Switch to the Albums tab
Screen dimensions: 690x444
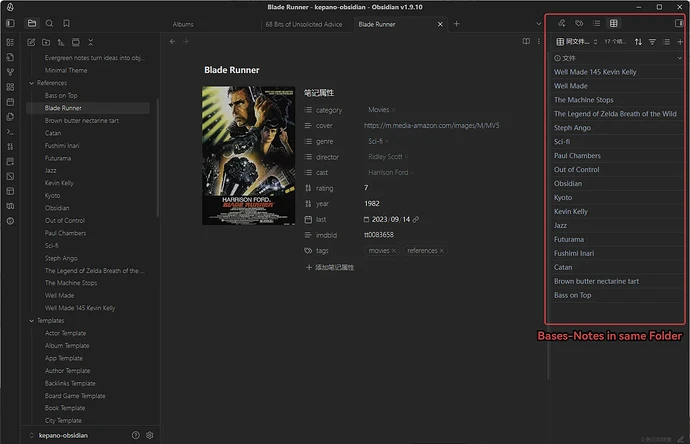click(x=183, y=24)
